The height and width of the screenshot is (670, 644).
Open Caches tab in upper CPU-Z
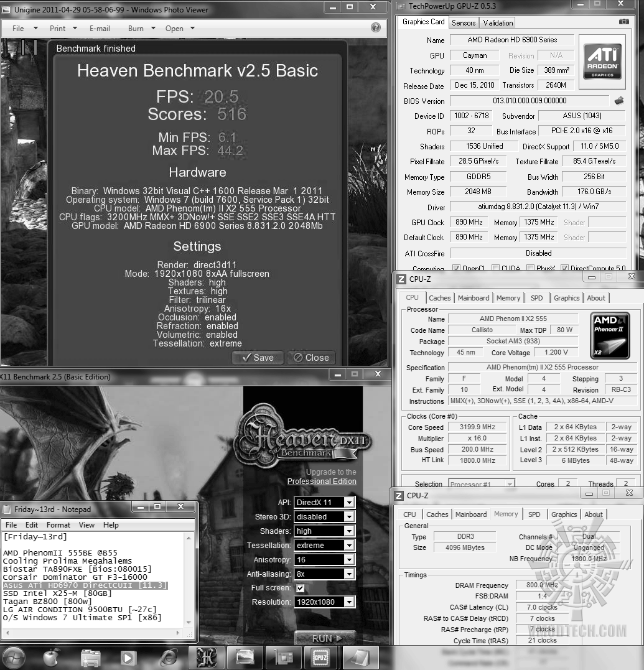(440, 298)
